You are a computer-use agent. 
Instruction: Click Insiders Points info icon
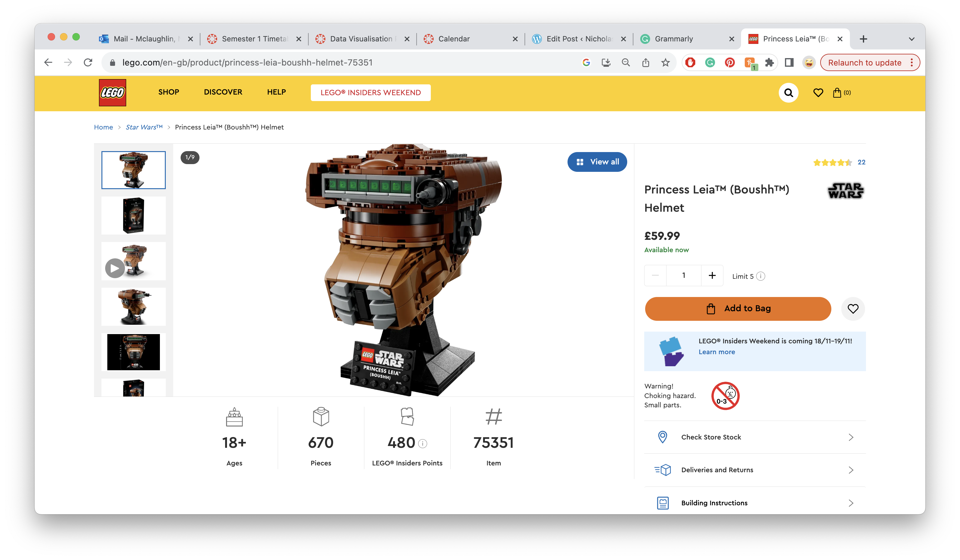423,443
